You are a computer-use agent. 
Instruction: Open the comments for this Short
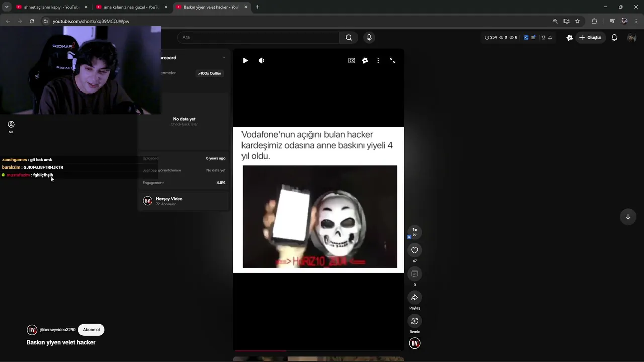coord(415,274)
